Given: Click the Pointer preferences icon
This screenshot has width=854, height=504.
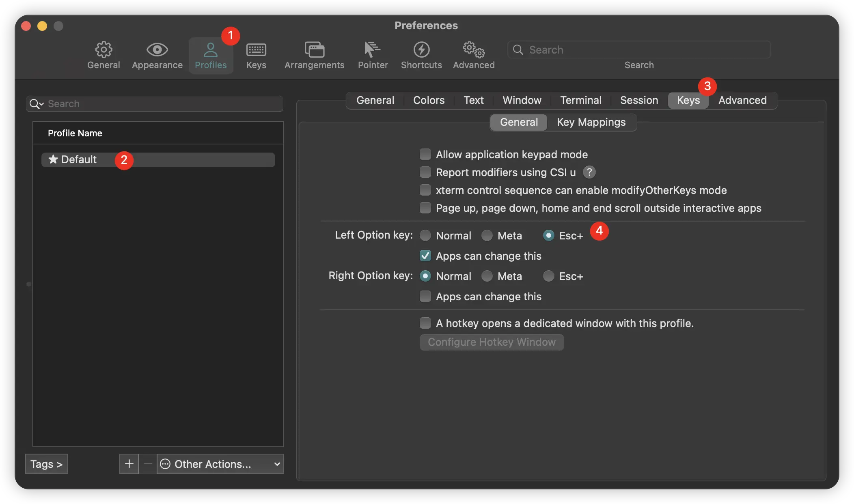Looking at the screenshot, I should coord(372,49).
